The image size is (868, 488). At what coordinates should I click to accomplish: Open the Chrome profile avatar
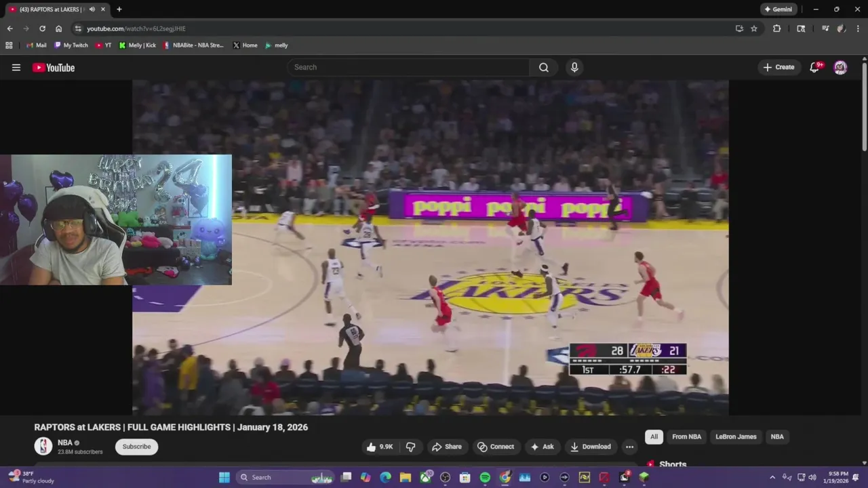(x=842, y=28)
